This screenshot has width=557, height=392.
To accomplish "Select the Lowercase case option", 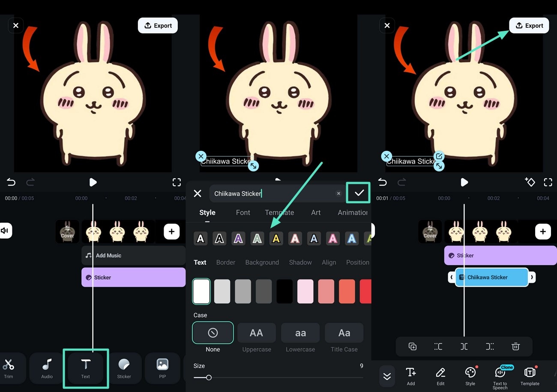I will (x=300, y=333).
